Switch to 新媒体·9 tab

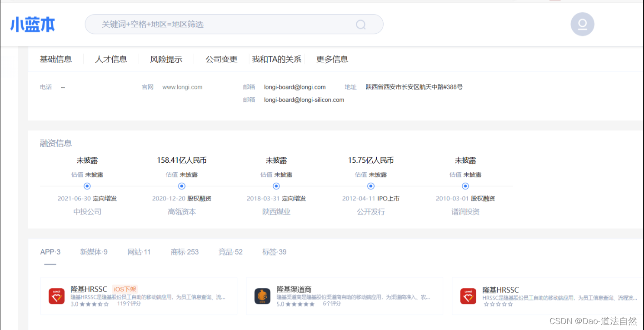click(94, 252)
